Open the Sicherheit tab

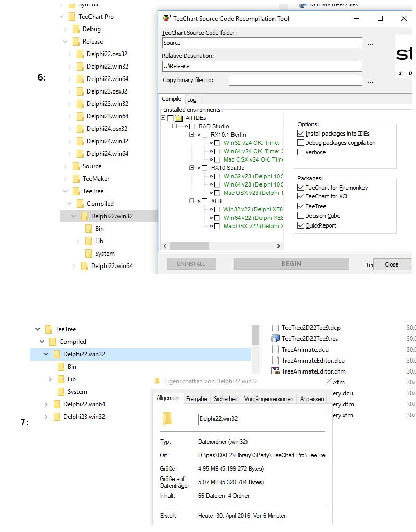pos(226,399)
